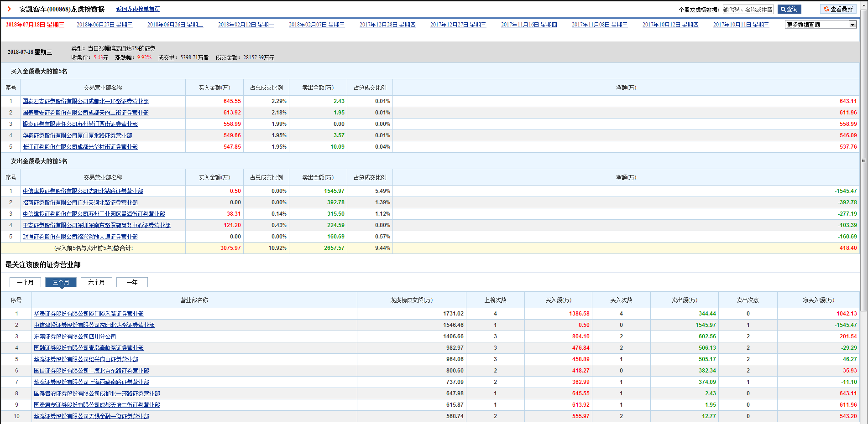Select date tab 2017年11月08日 星期三
The image size is (868, 424).
point(600,25)
